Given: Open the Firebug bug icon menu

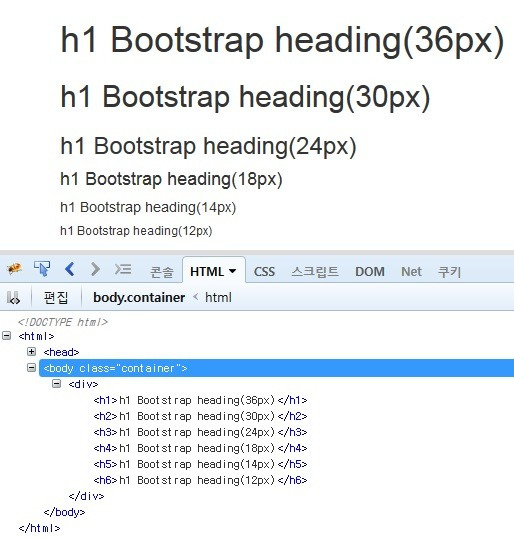Looking at the screenshot, I should (x=14, y=269).
